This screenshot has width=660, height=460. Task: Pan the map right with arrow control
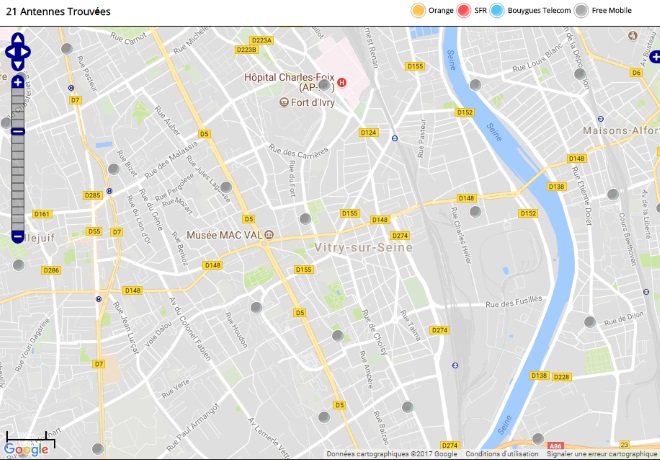(25, 52)
